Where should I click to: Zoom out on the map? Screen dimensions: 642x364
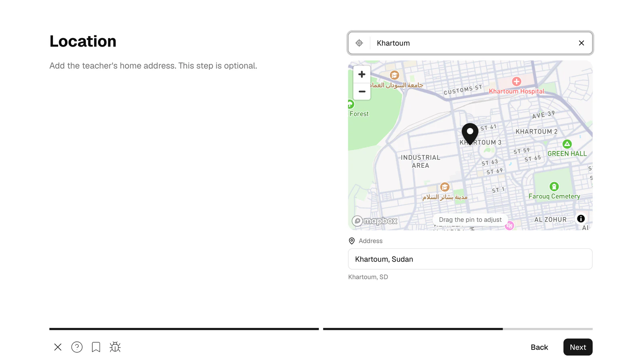point(362,92)
